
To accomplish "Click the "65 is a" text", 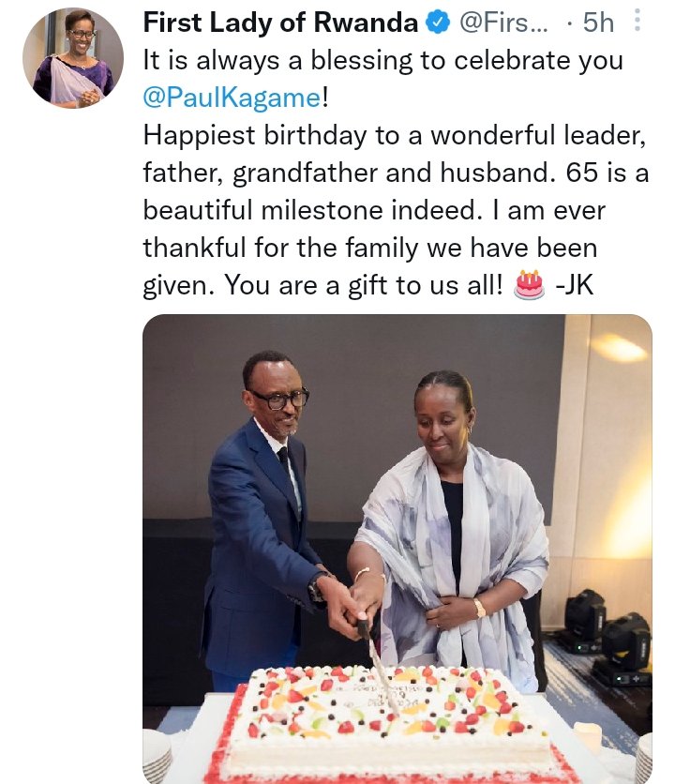I will 607,173.
